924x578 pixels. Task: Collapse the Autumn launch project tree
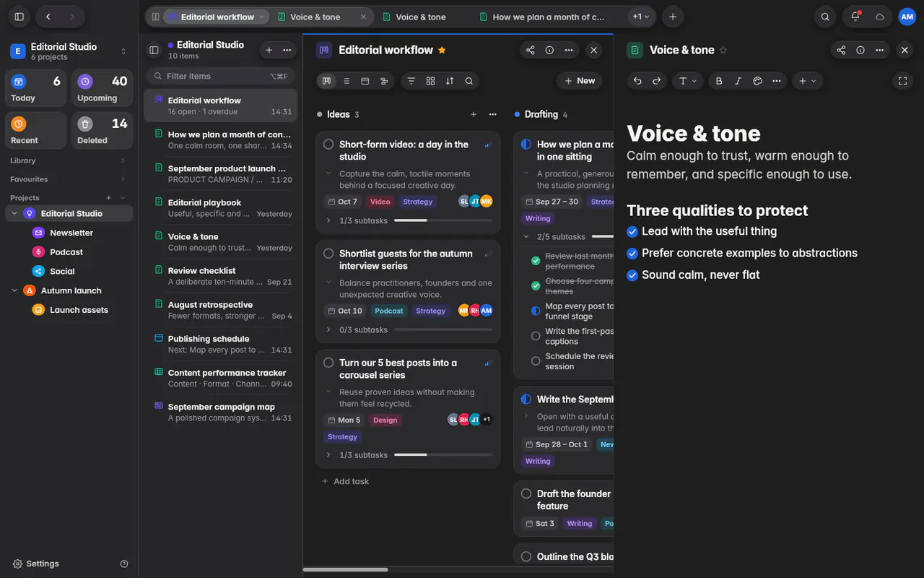tap(14, 291)
